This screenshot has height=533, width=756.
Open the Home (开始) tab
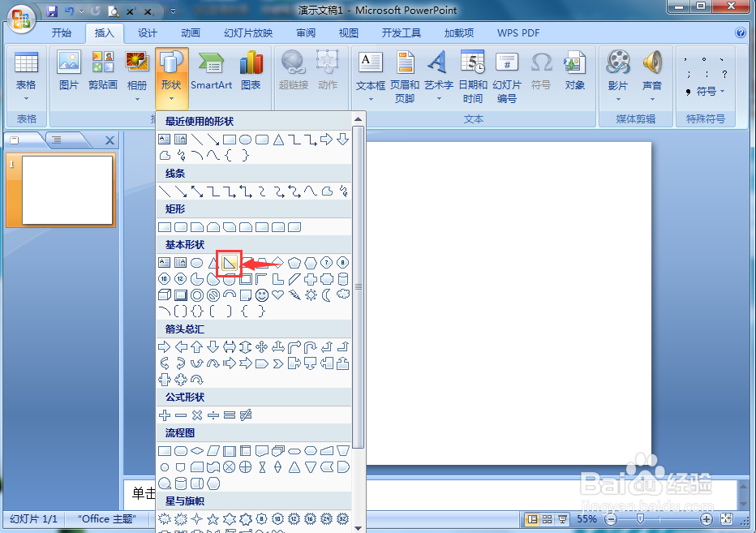61,32
